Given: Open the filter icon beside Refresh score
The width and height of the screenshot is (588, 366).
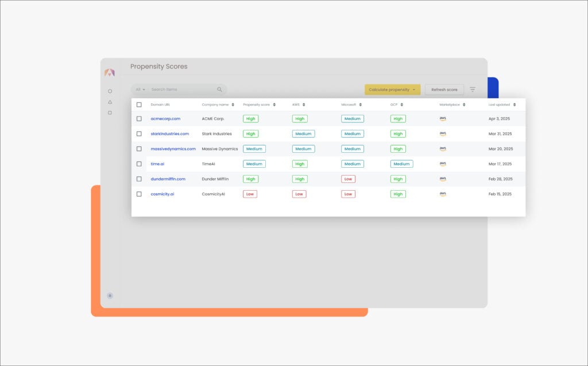Looking at the screenshot, I should (x=473, y=89).
